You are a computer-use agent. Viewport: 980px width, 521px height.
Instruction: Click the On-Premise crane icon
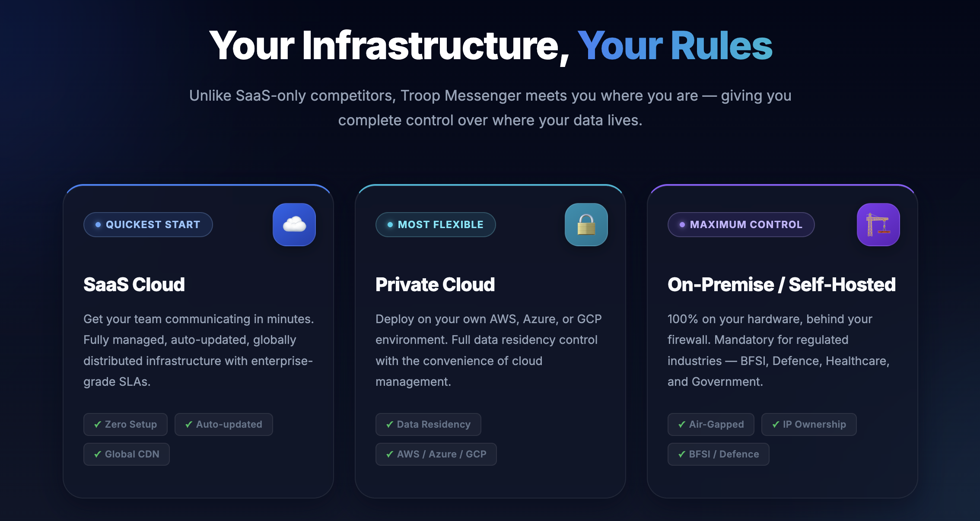[878, 225]
